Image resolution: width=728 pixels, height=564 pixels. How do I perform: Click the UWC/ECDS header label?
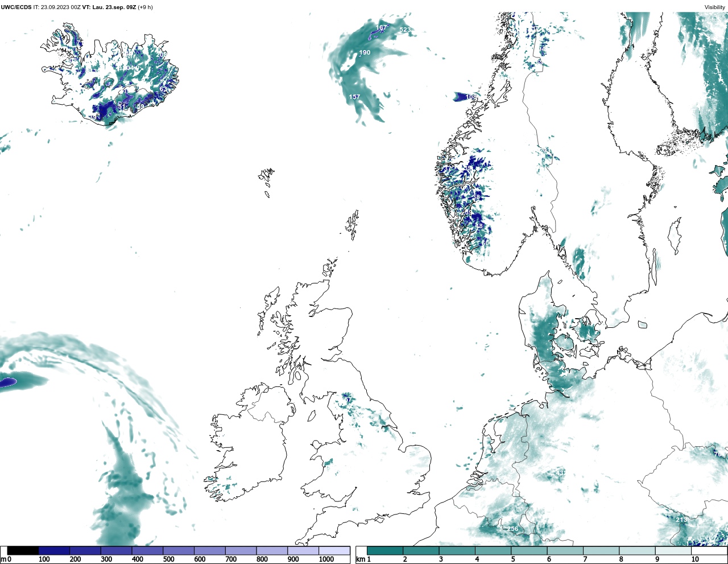tap(16, 7)
